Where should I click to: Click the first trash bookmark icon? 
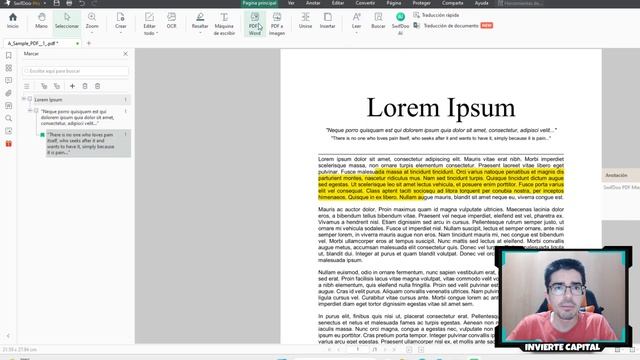[x=85, y=86]
